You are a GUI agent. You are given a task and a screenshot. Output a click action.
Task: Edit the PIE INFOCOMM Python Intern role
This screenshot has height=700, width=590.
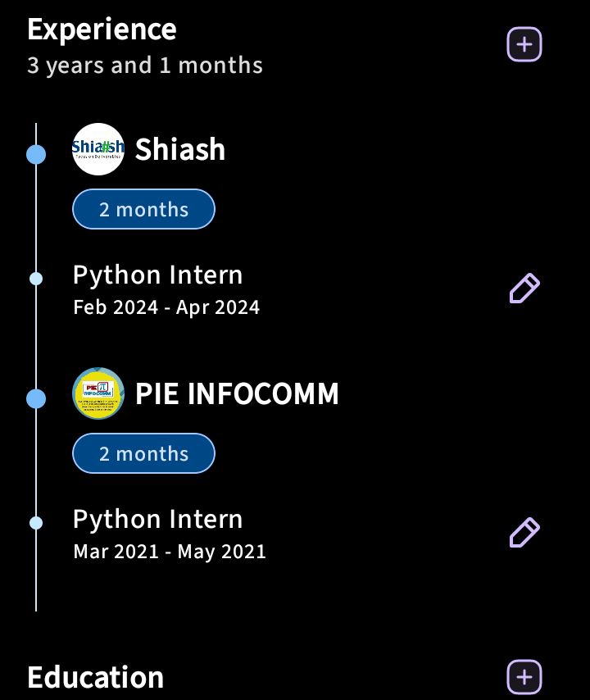point(524,533)
